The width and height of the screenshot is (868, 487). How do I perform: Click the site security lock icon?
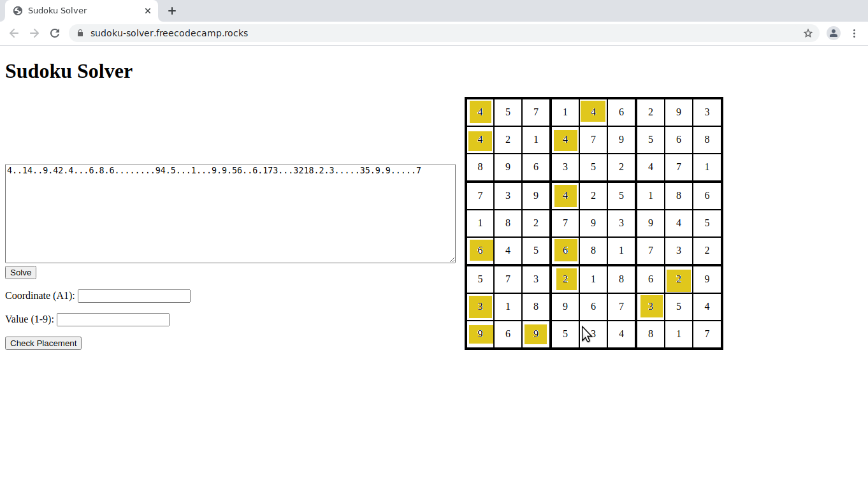[79, 33]
